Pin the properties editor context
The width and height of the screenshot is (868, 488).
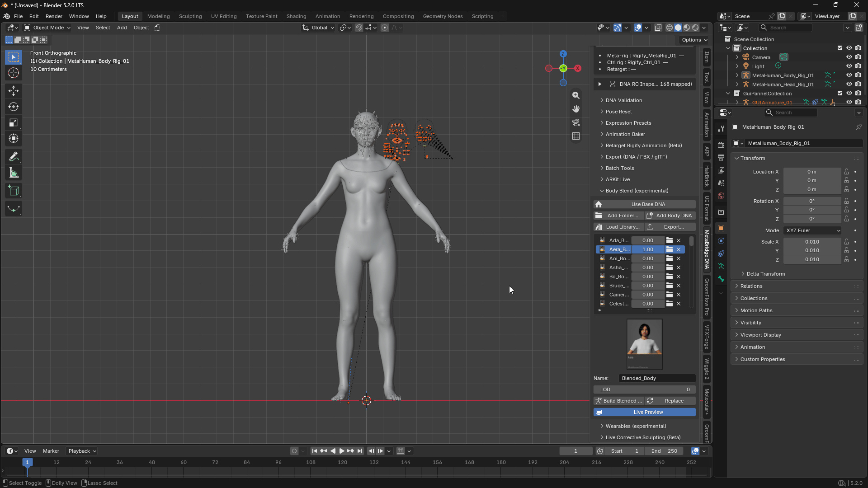859,127
